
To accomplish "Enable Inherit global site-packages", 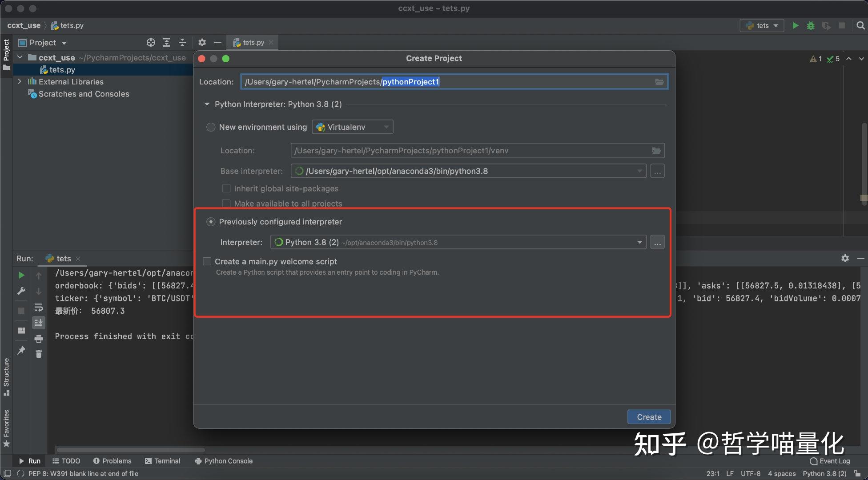I will click(x=226, y=188).
